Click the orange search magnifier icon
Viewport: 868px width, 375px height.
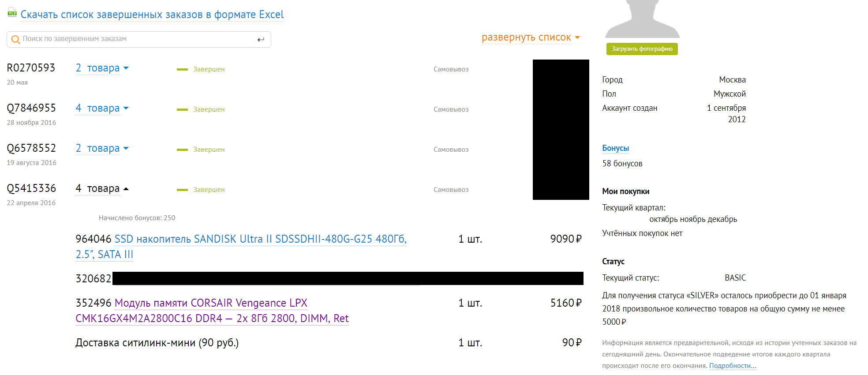pyautogui.click(x=15, y=39)
